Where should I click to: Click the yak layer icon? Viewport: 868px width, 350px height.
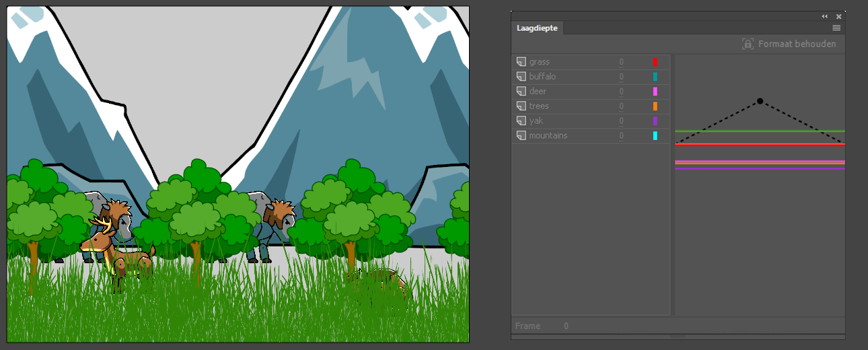tap(521, 121)
